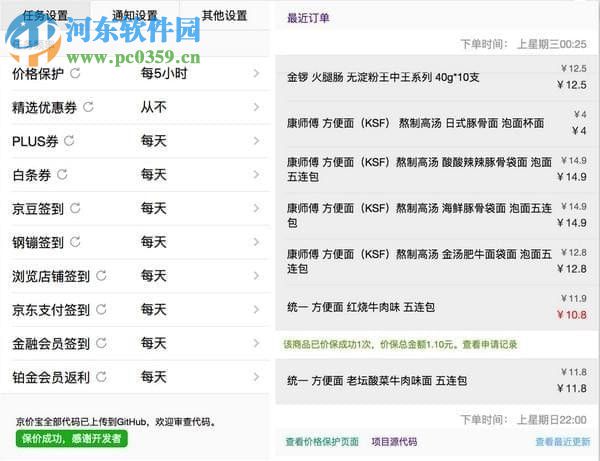Viewport: 600px width, 461px height.
Task: Open the 项目源代码 link
Action: [x=394, y=442]
